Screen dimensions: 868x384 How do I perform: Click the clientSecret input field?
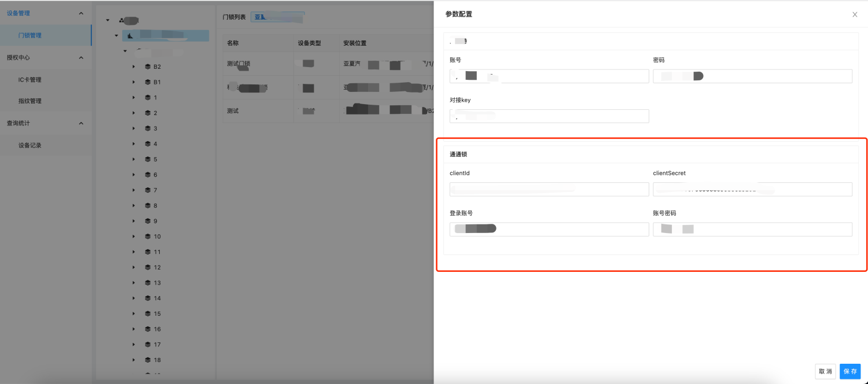752,190
